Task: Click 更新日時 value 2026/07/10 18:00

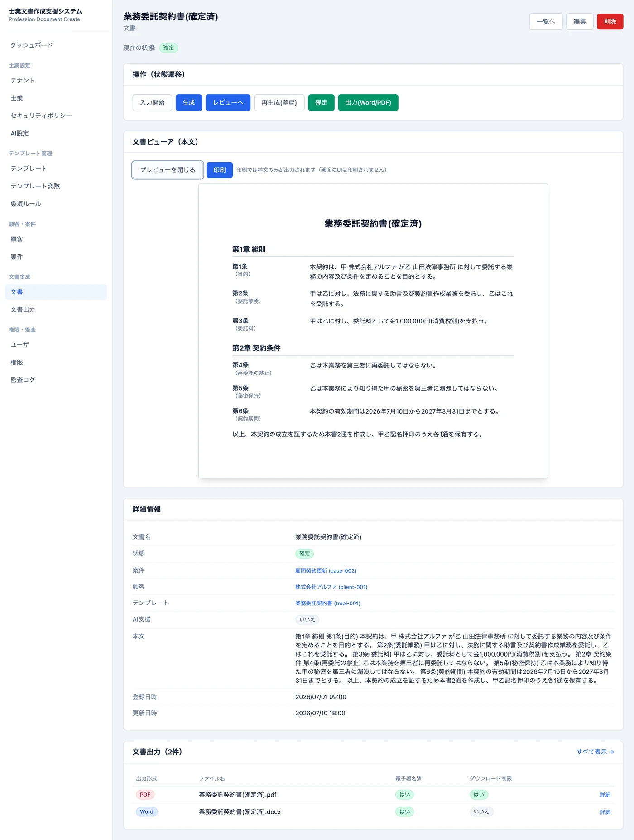Action: 320,714
